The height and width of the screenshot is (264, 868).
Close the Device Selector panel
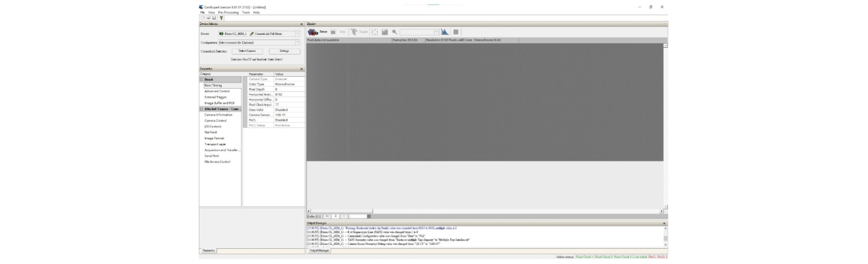302,24
